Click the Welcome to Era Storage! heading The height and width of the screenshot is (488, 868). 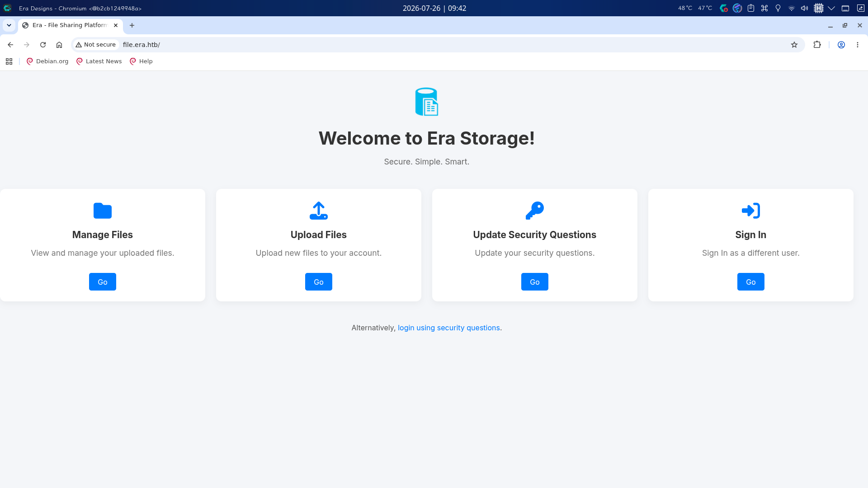coord(427,138)
